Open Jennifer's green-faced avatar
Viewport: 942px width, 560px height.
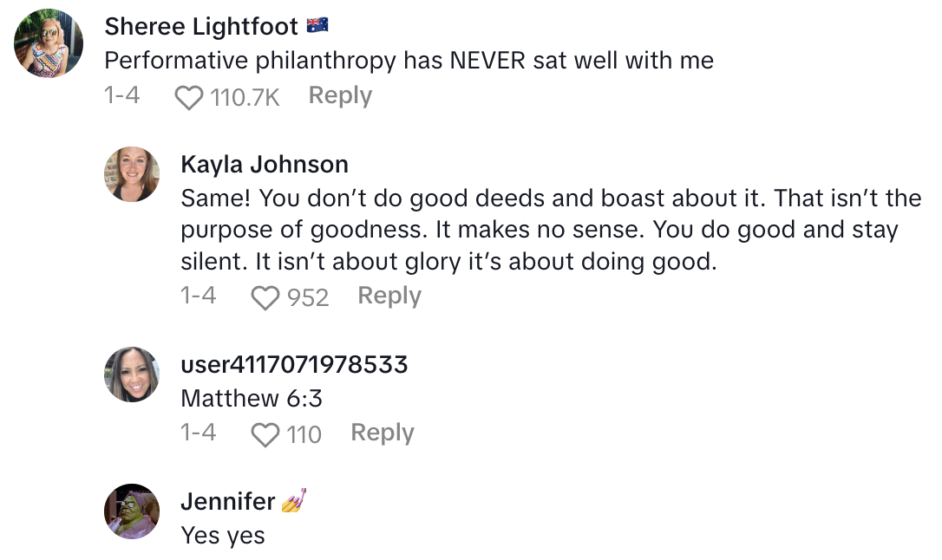132,511
